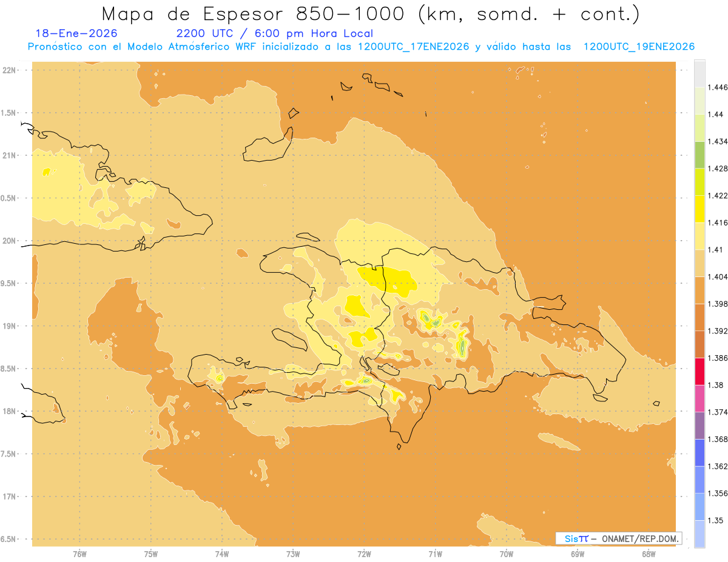This screenshot has height=562, width=728.
Task: Click the legend value "1.41"
Action: point(716,250)
